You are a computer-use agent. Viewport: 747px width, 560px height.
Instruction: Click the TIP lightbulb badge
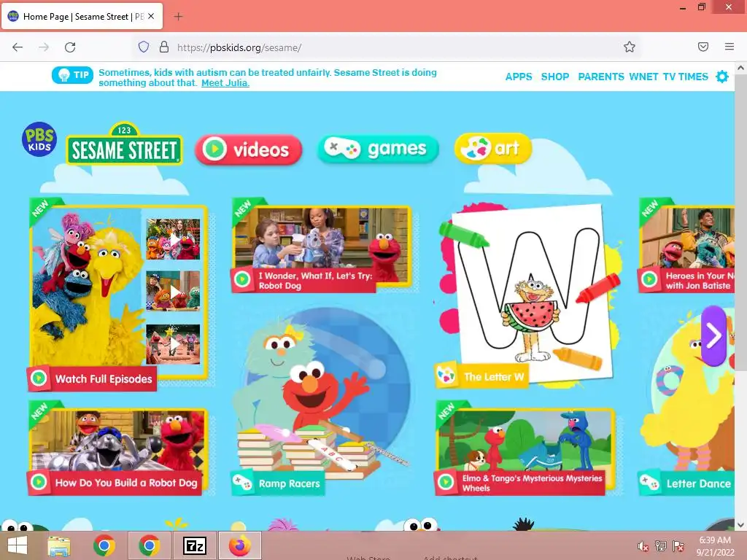(x=72, y=75)
